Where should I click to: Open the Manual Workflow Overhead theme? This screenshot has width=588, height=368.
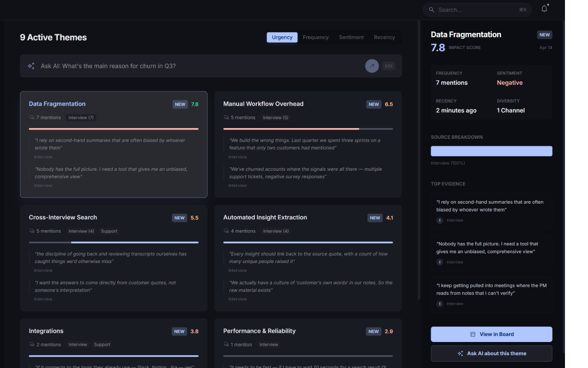click(308, 144)
